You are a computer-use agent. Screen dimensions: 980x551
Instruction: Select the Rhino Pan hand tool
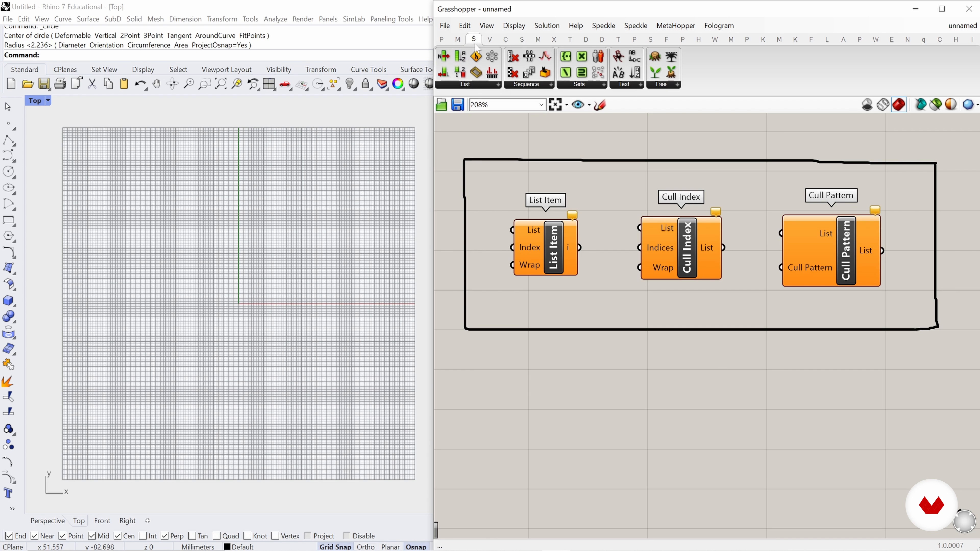pyautogui.click(x=156, y=84)
